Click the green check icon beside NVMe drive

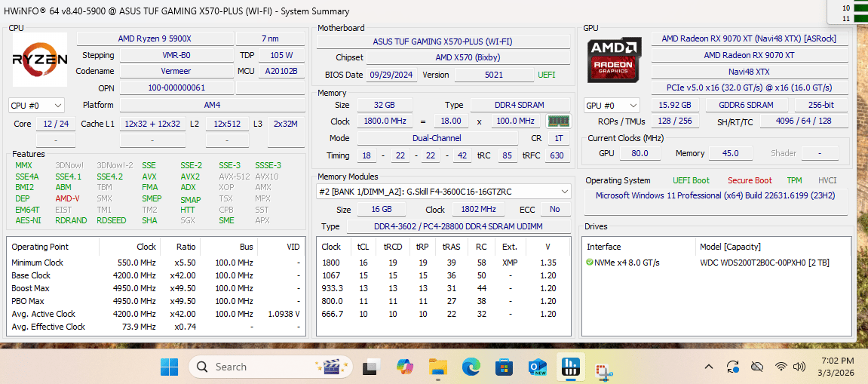590,262
